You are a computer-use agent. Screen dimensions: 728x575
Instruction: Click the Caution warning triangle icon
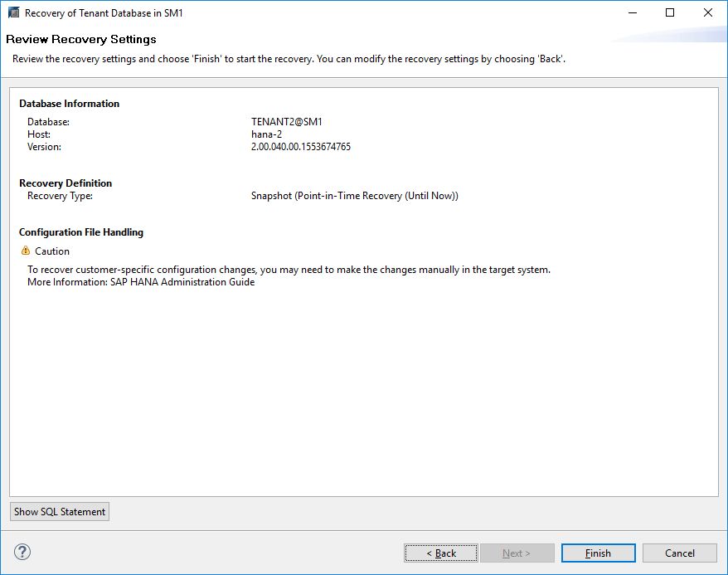point(25,251)
